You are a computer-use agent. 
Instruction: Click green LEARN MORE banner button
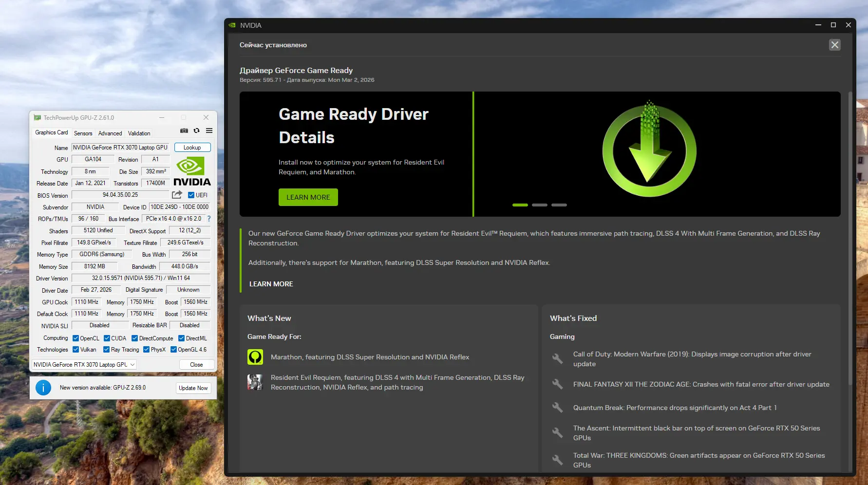pos(308,197)
